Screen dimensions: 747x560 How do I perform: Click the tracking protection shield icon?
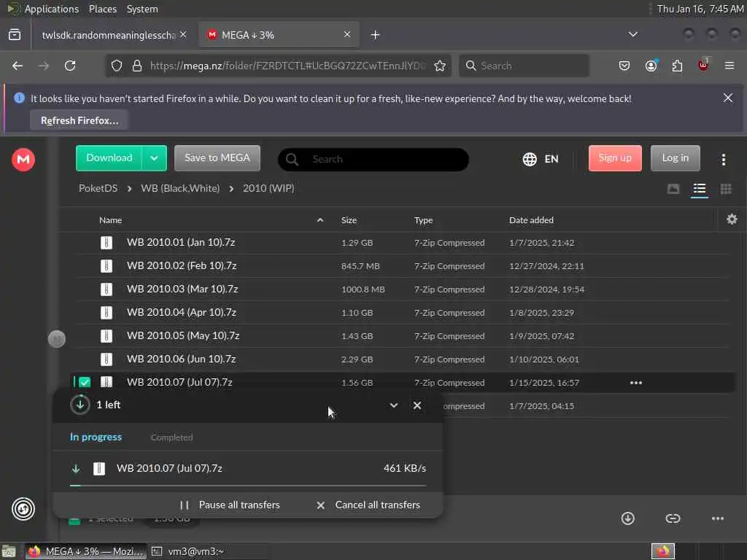coord(117,66)
